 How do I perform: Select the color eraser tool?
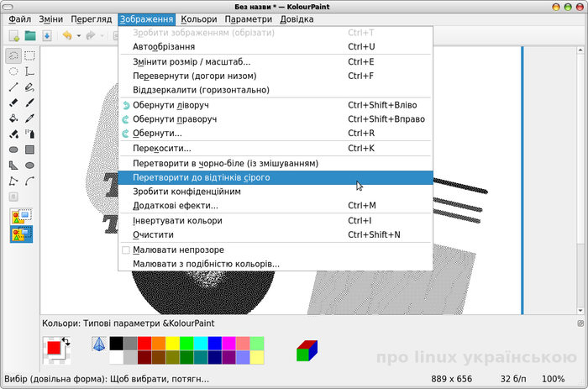[13, 134]
